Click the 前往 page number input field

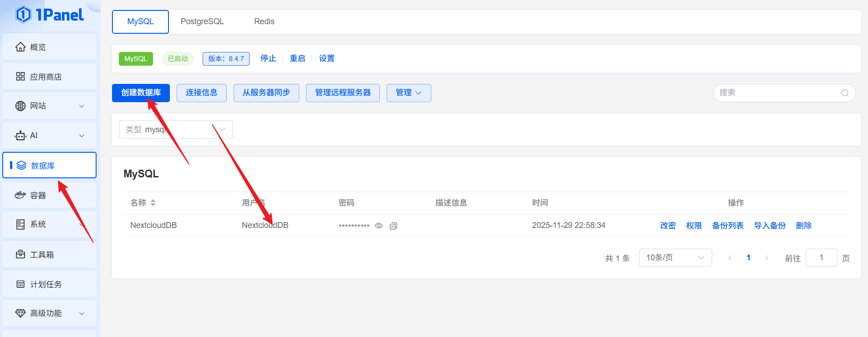(x=821, y=258)
